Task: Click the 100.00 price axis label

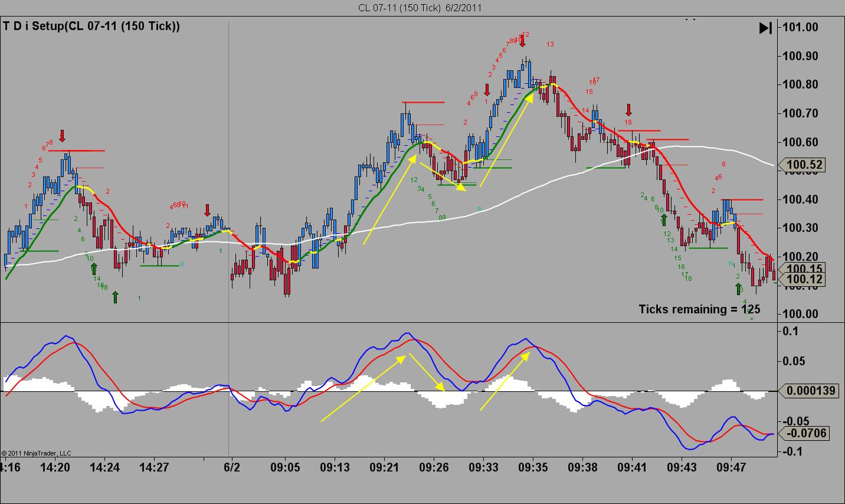Action: pyautogui.click(x=801, y=314)
